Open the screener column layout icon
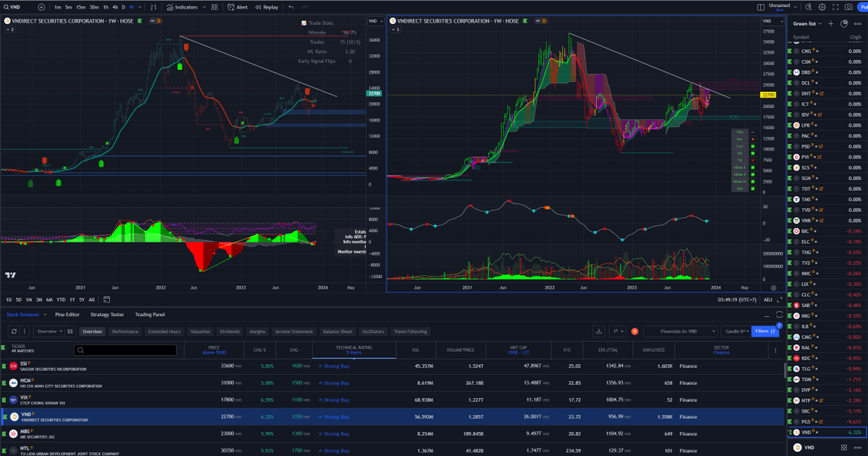The image size is (868, 456). (70, 332)
